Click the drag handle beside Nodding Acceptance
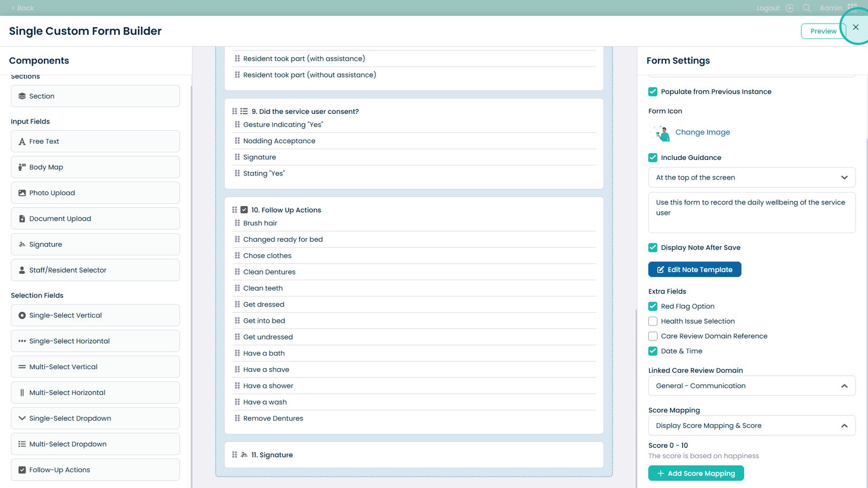This screenshot has width=868, height=488. [237, 141]
